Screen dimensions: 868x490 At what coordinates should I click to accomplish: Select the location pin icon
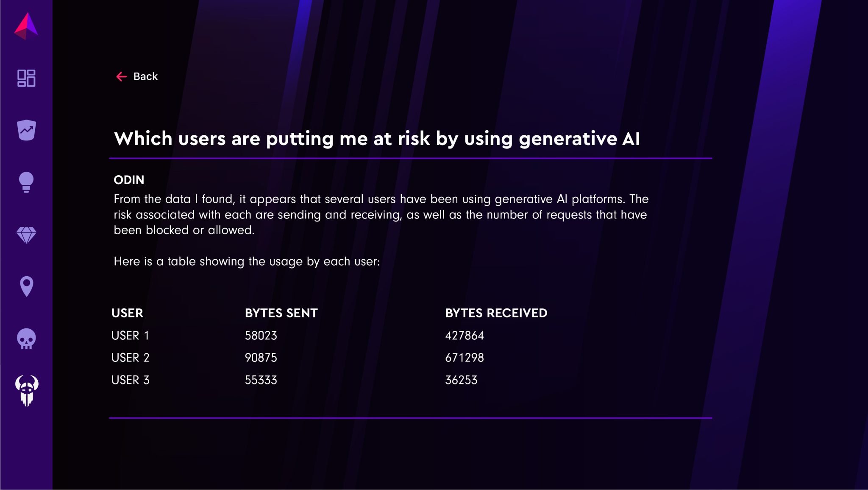pyautogui.click(x=26, y=286)
